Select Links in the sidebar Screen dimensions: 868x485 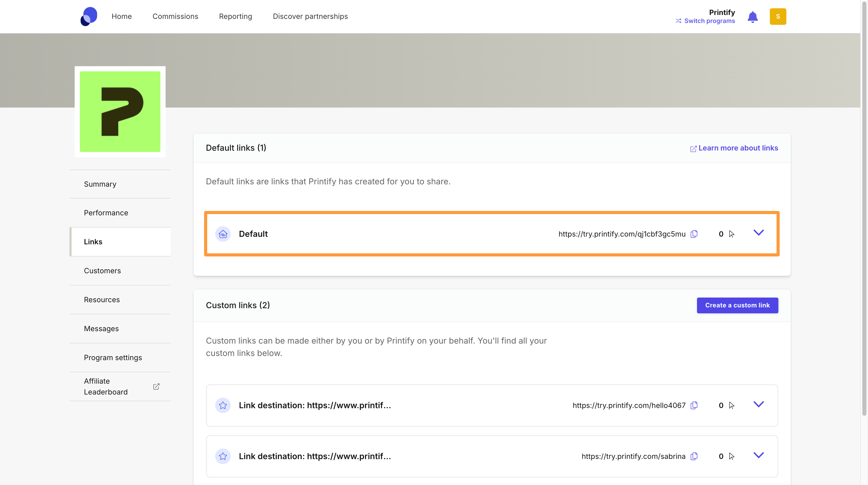(x=120, y=242)
